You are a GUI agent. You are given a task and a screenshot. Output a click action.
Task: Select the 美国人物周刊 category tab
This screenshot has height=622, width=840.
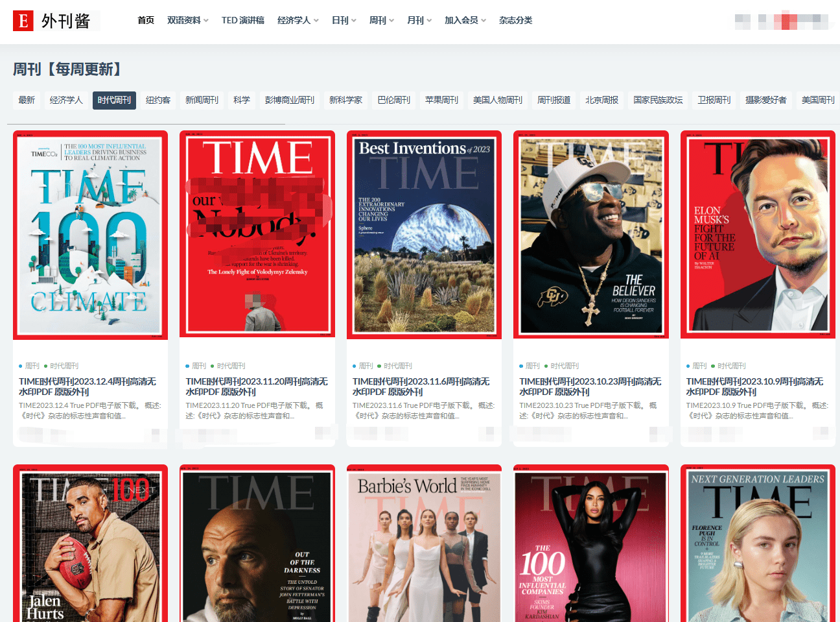pyautogui.click(x=498, y=100)
